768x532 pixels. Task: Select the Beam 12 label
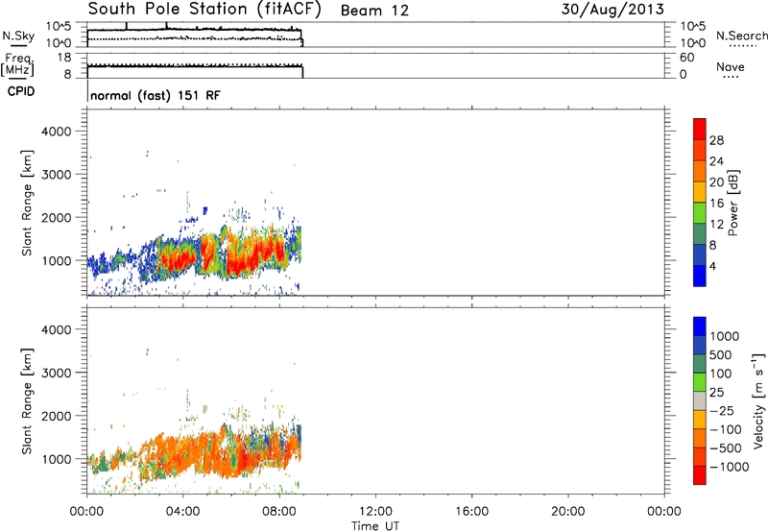[374, 11]
